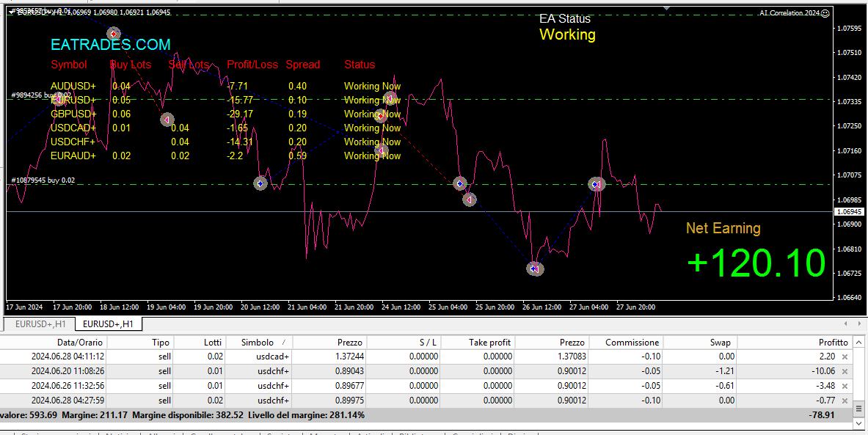Click the EA Status Working text
The height and width of the screenshot is (435, 868).
[x=567, y=35]
